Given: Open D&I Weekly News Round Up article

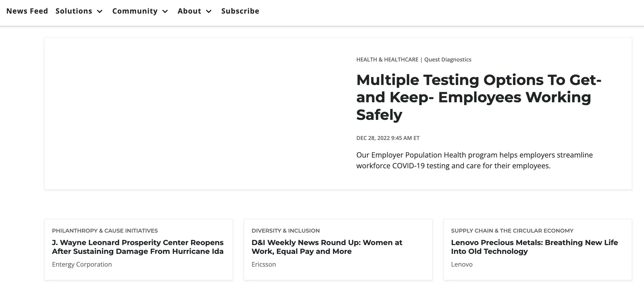Looking at the screenshot, I should (x=327, y=247).
